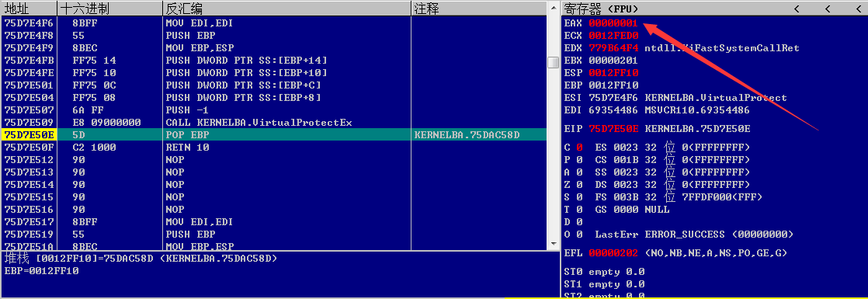The height and width of the screenshot is (299, 868).
Task: Click the EFL value 00000202
Action: (x=613, y=252)
